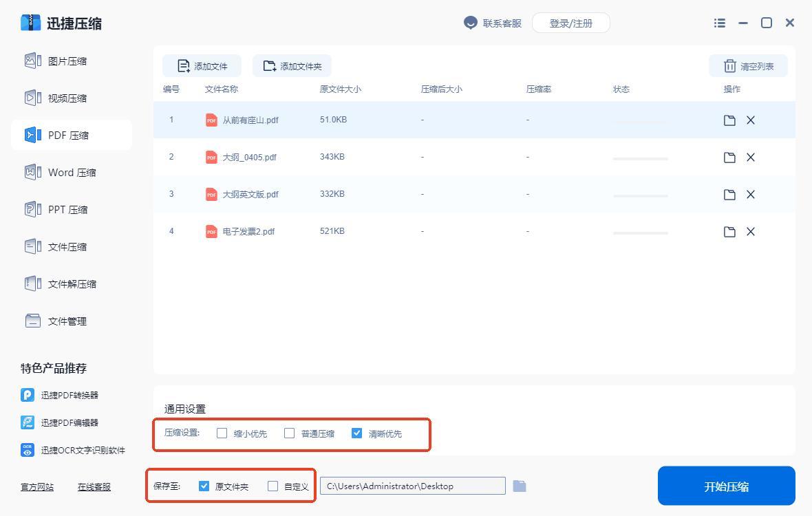Remove 大纲英文版.pdf from the list

tap(750, 195)
